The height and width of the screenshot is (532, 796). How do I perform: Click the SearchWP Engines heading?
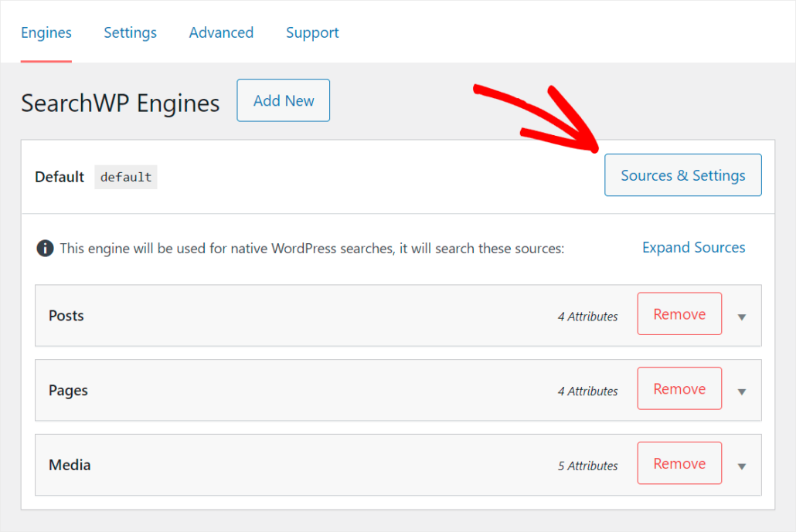[120, 103]
